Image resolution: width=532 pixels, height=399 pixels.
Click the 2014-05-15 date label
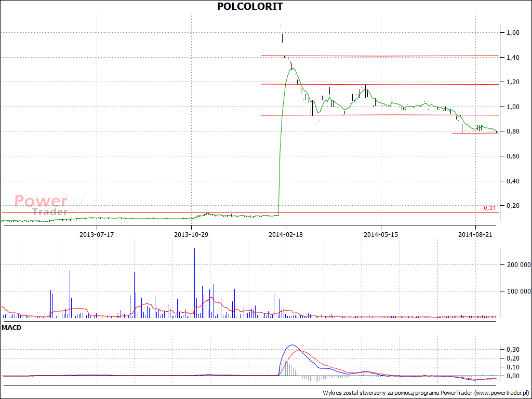pyautogui.click(x=381, y=234)
